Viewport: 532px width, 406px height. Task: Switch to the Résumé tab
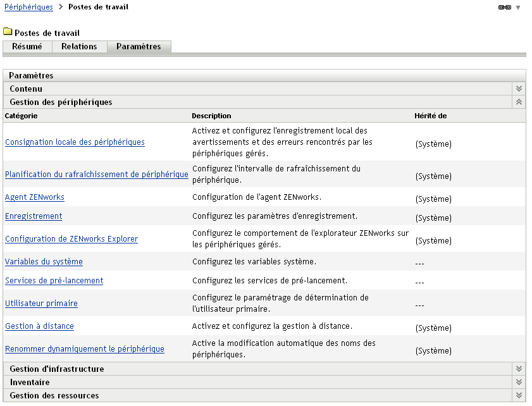pyautogui.click(x=27, y=46)
